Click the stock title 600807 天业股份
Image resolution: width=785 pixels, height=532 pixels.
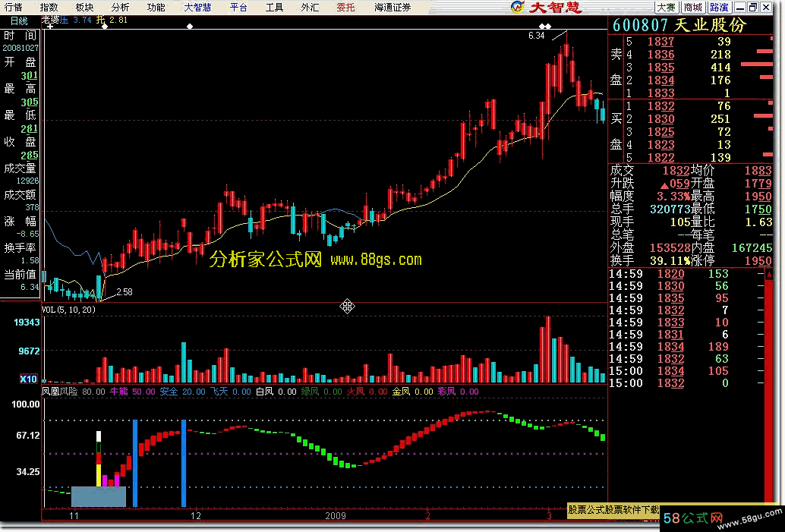coord(680,25)
